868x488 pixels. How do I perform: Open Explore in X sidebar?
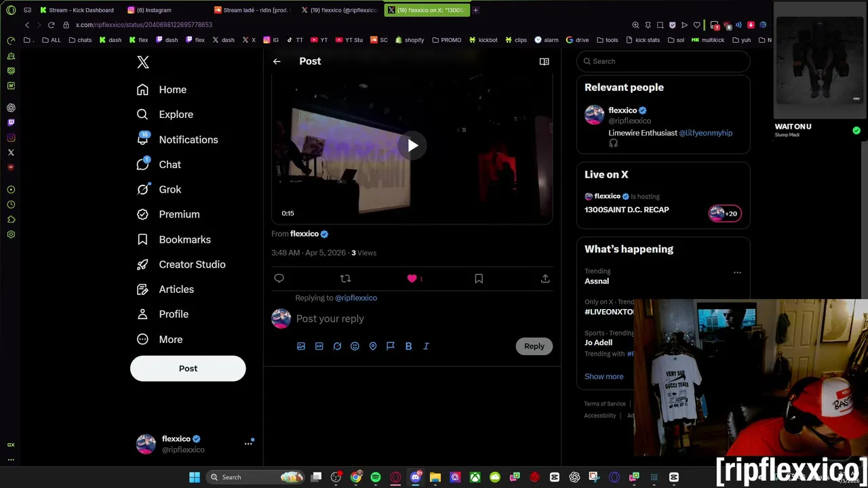click(x=165, y=115)
